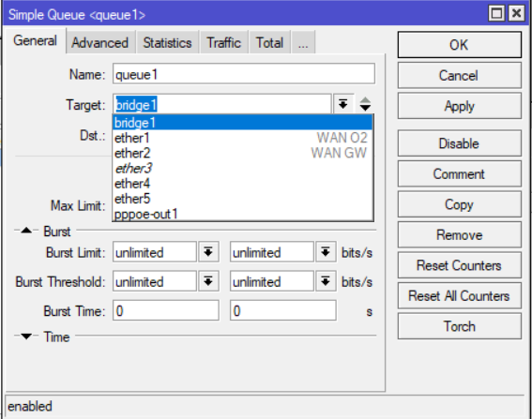532x419 pixels.
Task: Pick the italic ether3 entry
Action: click(242, 169)
